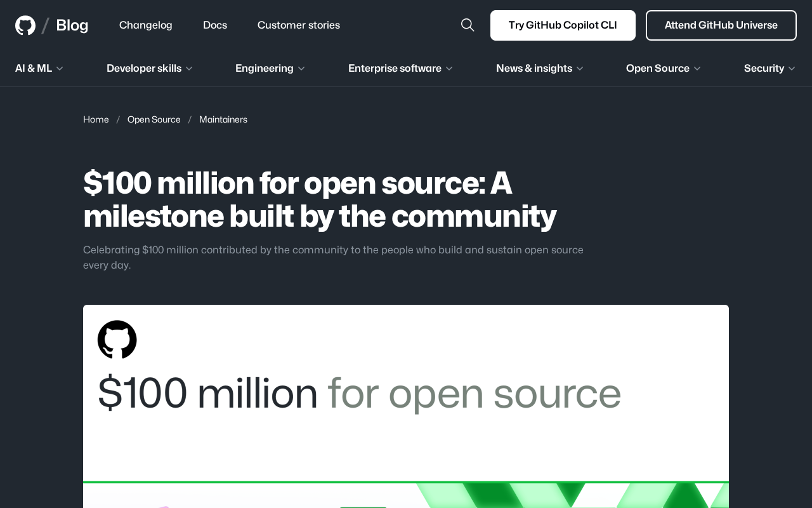Open the Security dropdown
Screen dimensions: 812x508
(770, 69)
